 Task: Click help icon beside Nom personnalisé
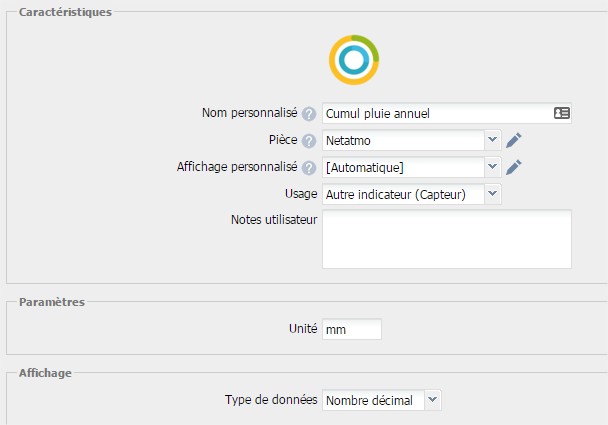click(309, 114)
